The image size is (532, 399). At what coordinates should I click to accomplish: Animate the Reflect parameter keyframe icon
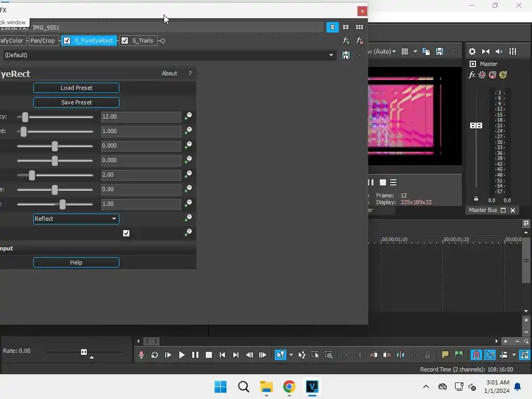188,218
